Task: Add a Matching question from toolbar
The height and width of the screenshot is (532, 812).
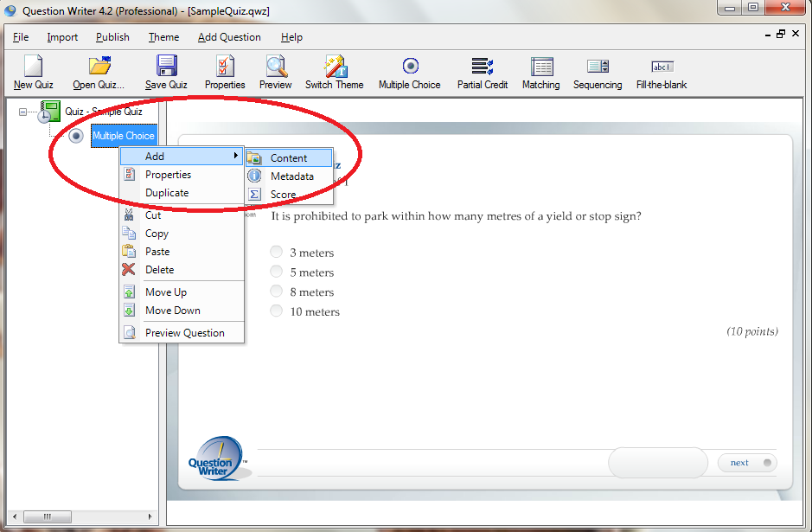Action: tap(541, 67)
